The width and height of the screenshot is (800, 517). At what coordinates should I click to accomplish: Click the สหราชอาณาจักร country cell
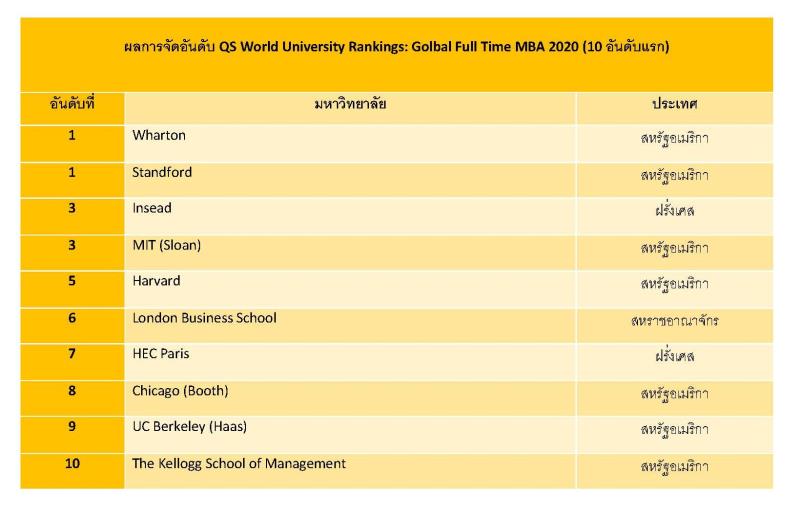tap(673, 320)
